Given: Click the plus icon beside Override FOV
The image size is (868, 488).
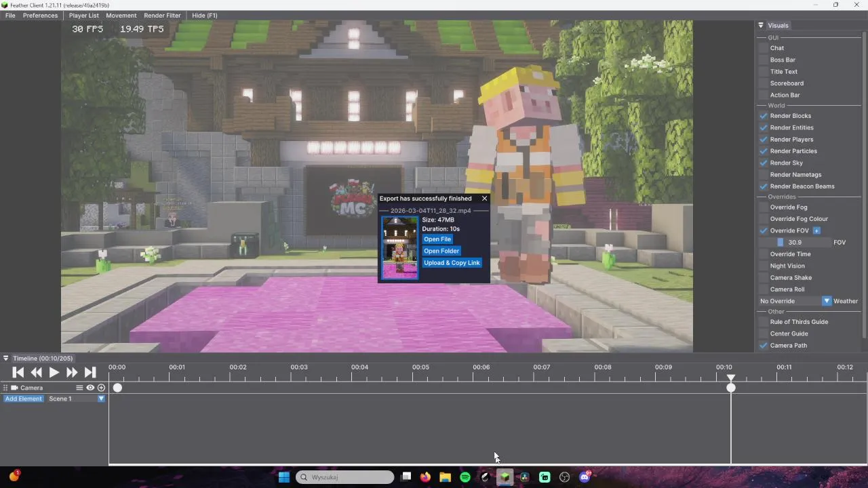Looking at the screenshot, I should click(x=816, y=230).
